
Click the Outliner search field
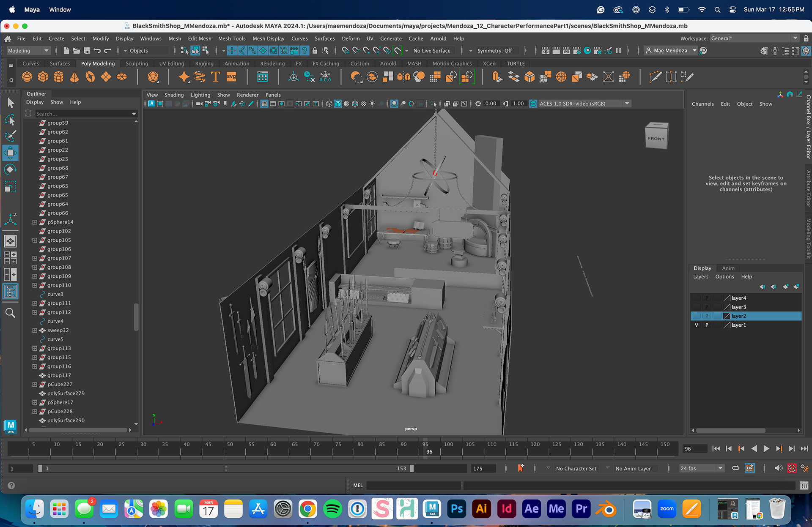[83, 114]
